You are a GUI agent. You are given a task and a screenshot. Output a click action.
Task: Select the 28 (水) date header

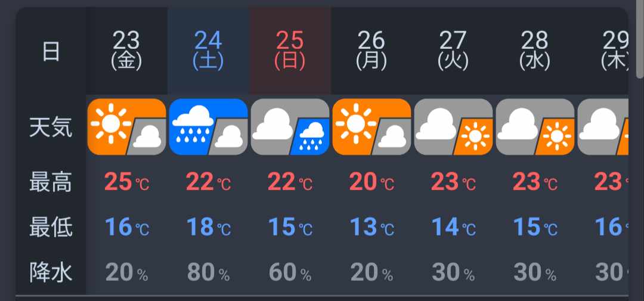[x=535, y=51]
